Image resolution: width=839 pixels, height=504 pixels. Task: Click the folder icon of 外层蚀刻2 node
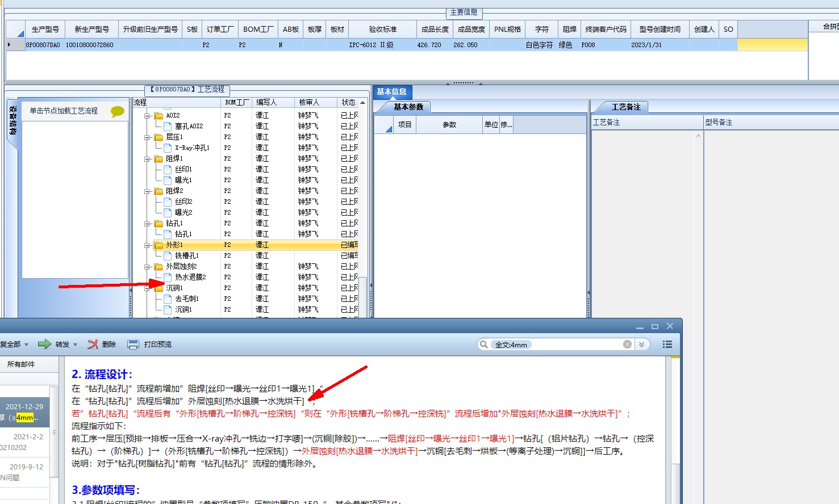pos(159,266)
